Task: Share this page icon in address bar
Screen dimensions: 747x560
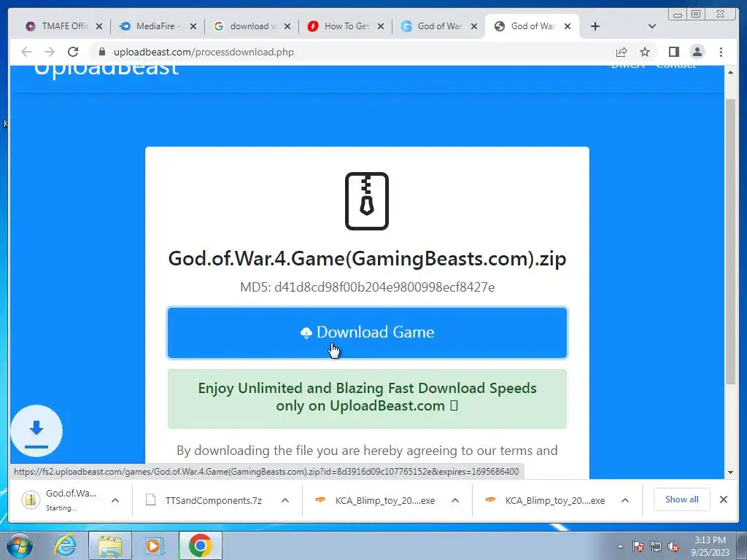Action: click(x=622, y=52)
